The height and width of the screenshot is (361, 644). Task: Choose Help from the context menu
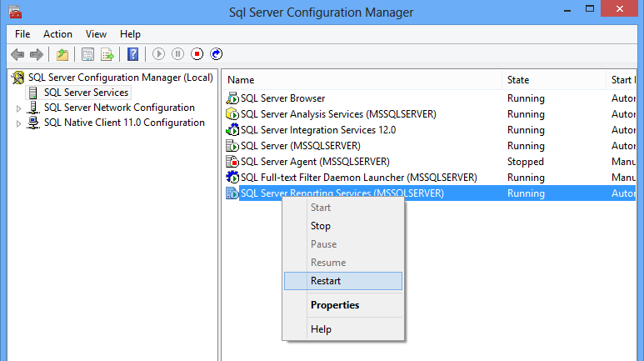[343, 329]
